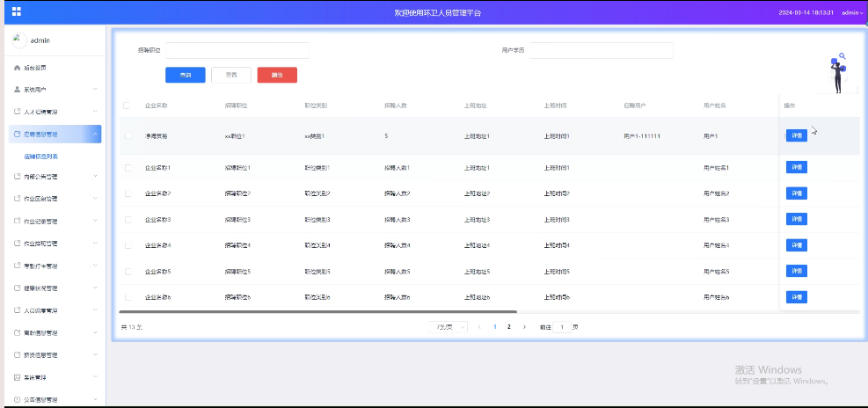Open 详情 for the 企业名称5 row
Image resolution: width=868 pixels, height=408 pixels.
[x=797, y=271]
